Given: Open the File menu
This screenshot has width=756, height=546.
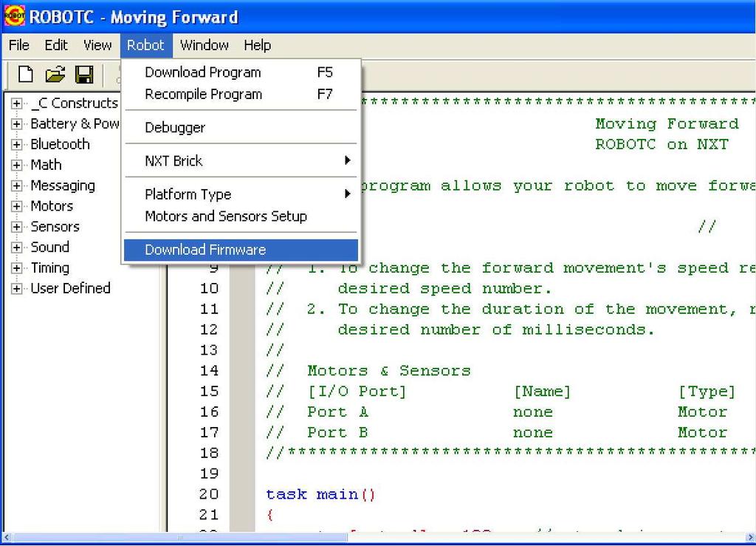Looking at the screenshot, I should (x=18, y=45).
